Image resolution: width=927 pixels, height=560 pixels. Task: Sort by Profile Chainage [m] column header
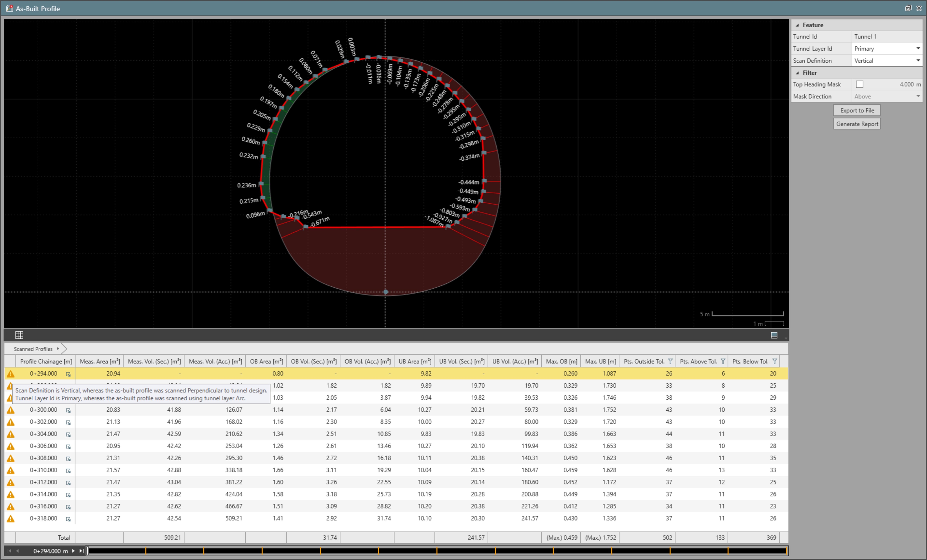[x=46, y=361]
